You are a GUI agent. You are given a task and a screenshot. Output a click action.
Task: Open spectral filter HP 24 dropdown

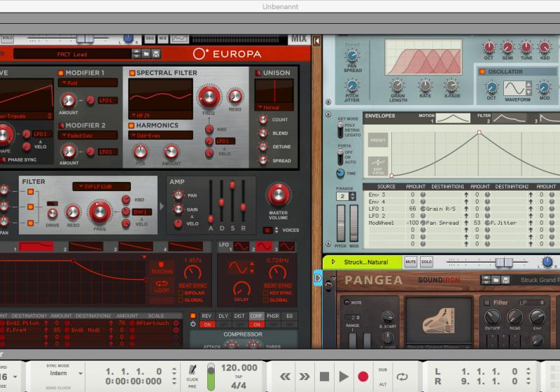coord(160,115)
